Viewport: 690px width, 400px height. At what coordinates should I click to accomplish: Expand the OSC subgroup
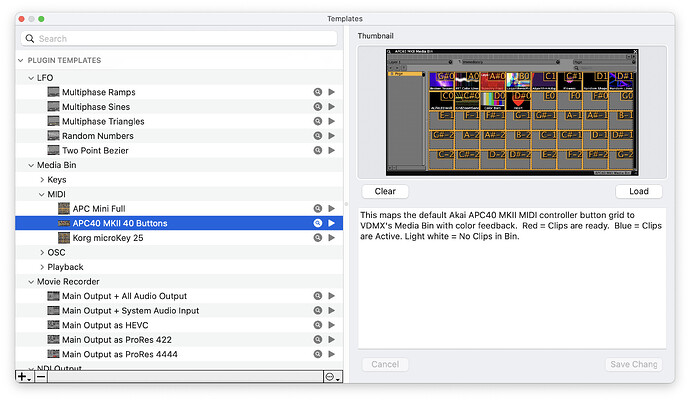pos(42,253)
